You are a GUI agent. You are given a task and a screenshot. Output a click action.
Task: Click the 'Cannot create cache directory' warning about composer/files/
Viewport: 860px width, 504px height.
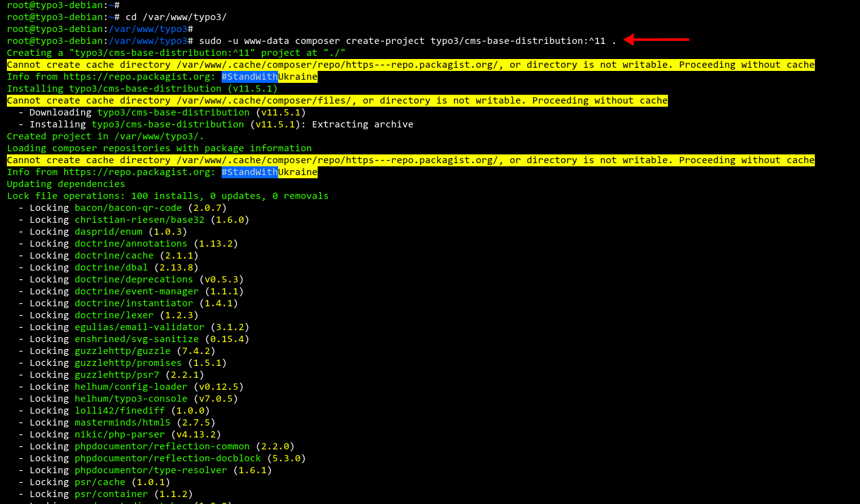[x=337, y=100]
